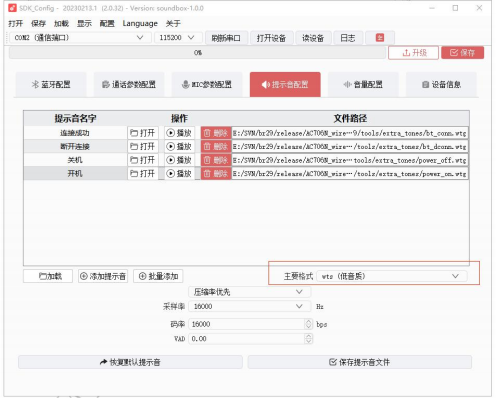Delete the 开机 prompt tone
496x398 pixels.
tap(216, 173)
